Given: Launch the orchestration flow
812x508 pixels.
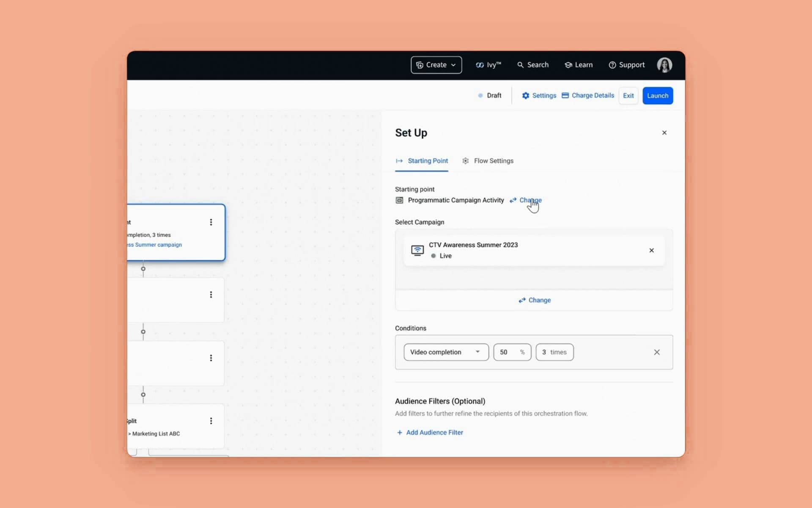Looking at the screenshot, I should pos(658,96).
